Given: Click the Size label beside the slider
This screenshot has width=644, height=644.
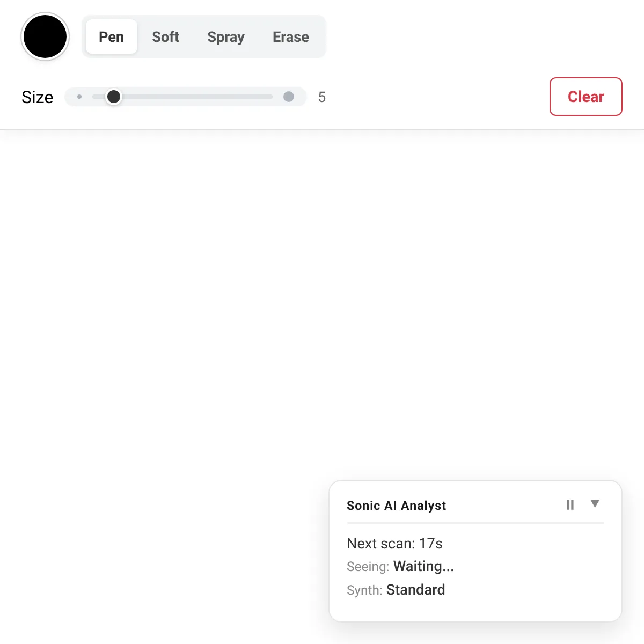Looking at the screenshot, I should pos(37,97).
